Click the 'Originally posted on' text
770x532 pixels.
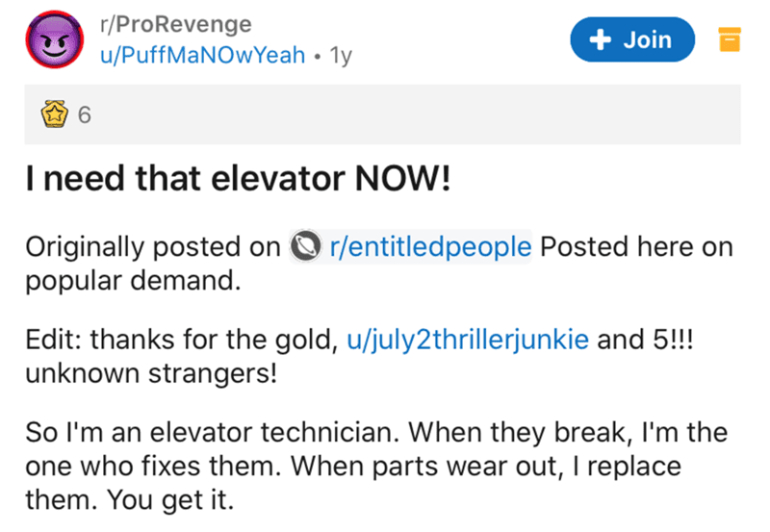tap(153, 246)
